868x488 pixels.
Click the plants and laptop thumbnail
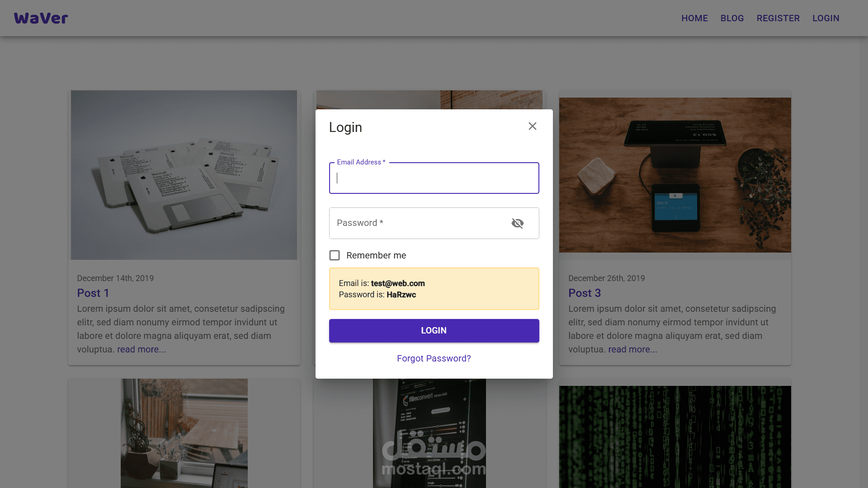[x=184, y=433]
